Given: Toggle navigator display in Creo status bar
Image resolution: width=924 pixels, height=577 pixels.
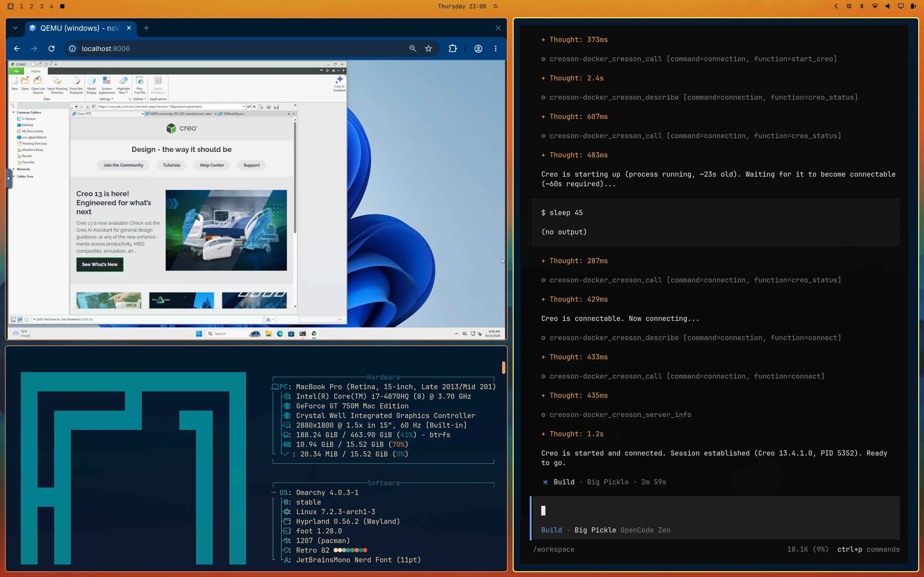Looking at the screenshot, I should tap(13, 319).
